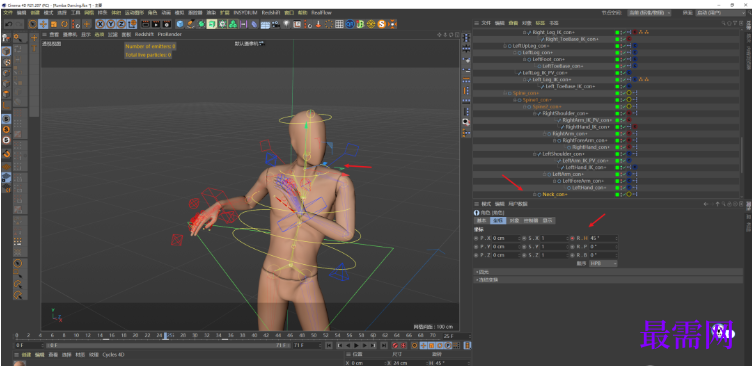
Task: Click viewport pan icon at top right of view
Action: click(438, 35)
